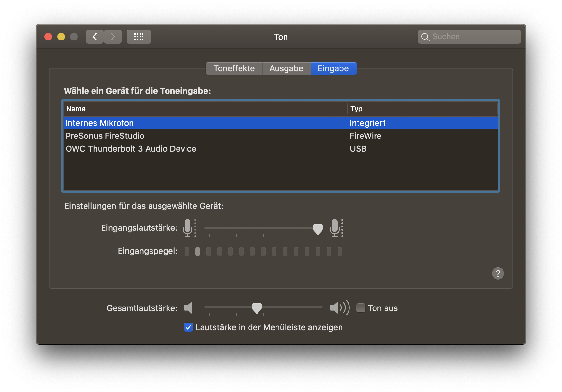Image resolution: width=562 pixels, height=392 pixels.
Task: Select the Eingabe tab
Action: coord(333,68)
